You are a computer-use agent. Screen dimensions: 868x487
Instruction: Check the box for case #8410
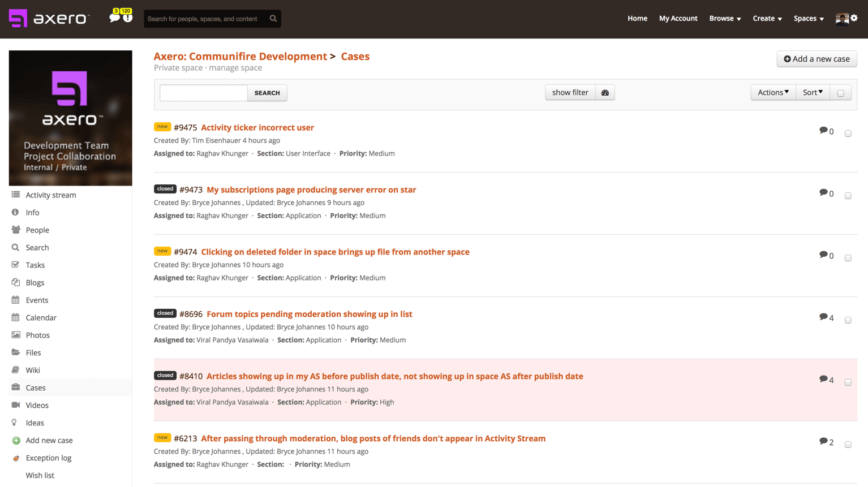click(x=848, y=382)
